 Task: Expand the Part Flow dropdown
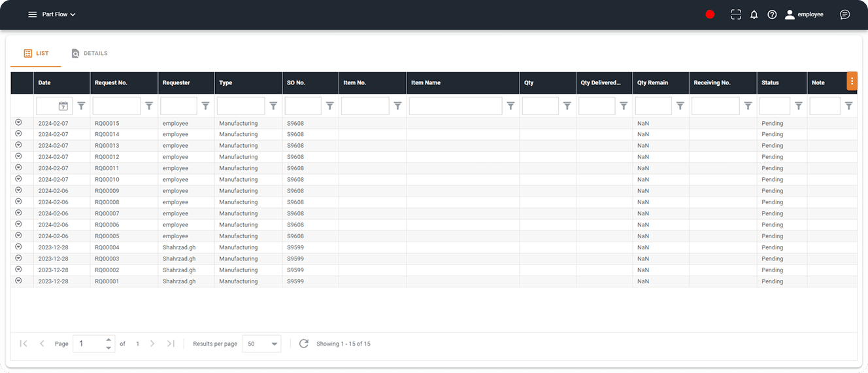coord(59,14)
